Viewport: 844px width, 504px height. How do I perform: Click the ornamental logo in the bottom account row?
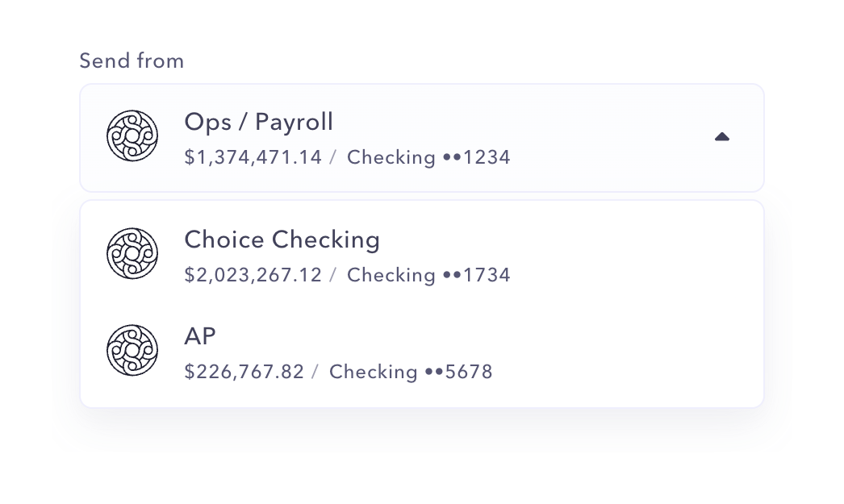pyautogui.click(x=132, y=350)
